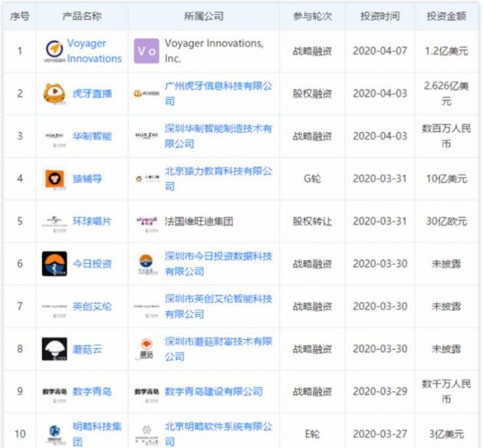This screenshot has width=483, height=448.
Task: Select the 数千万人民币 amount cell
Action: coord(446,391)
